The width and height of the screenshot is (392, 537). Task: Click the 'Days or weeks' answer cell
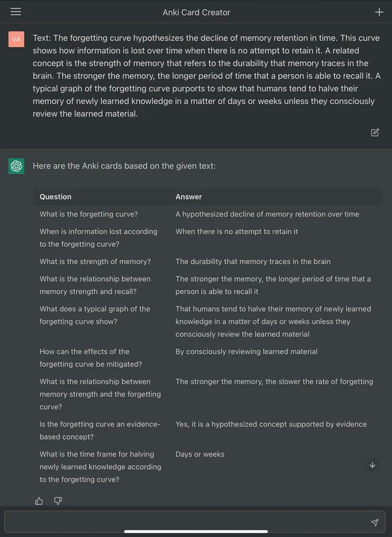coord(200,454)
